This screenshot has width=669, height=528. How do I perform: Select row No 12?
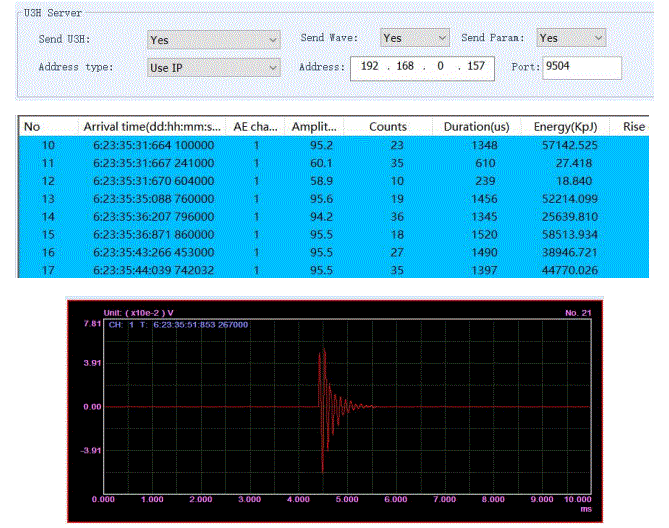click(x=334, y=181)
